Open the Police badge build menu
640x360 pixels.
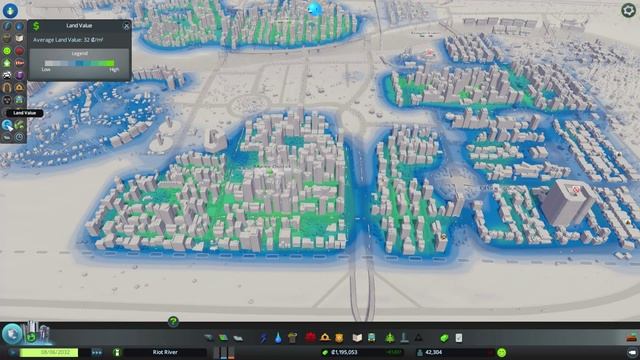point(339,338)
